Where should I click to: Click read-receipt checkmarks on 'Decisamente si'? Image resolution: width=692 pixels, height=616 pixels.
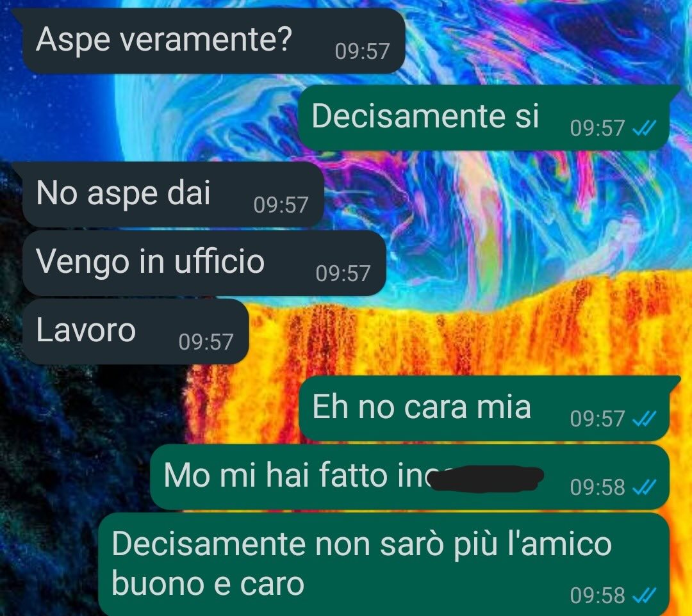click(x=645, y=128)
